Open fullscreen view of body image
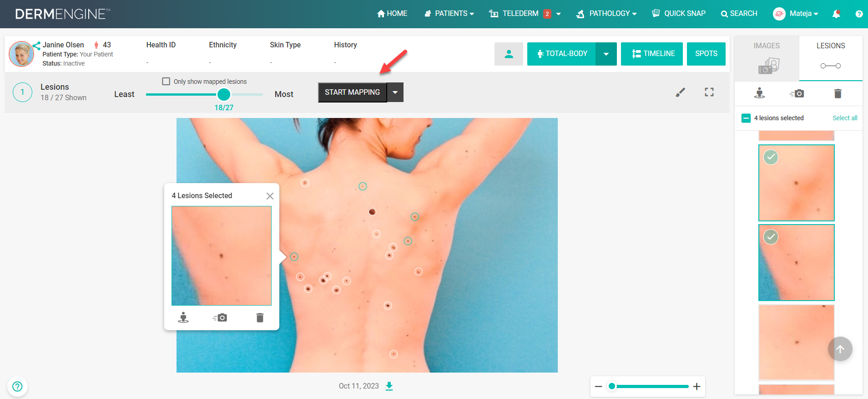 pos(709,92)
